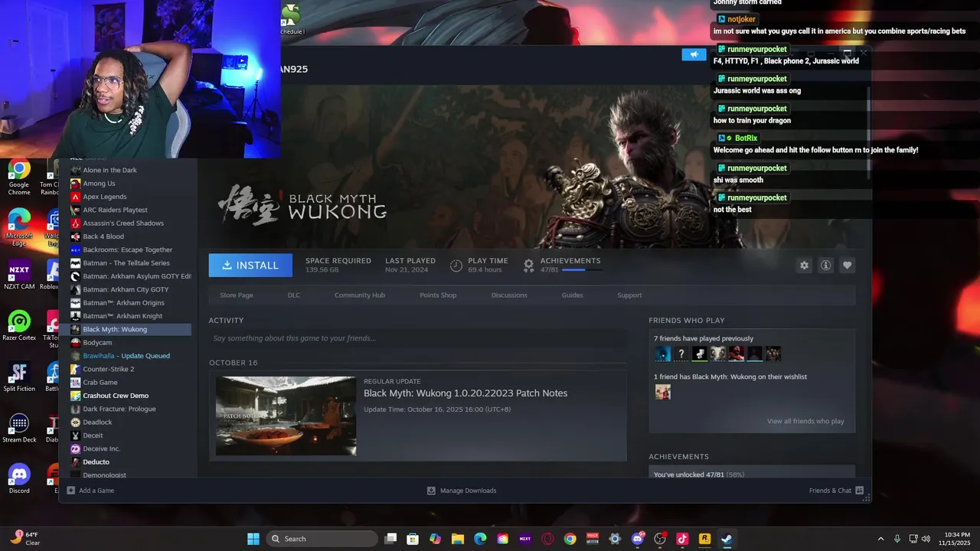The height and width of the screenshot is (551, 980).
Task: Open the patch notes thumbnail image
Action: tap(286, 416)
